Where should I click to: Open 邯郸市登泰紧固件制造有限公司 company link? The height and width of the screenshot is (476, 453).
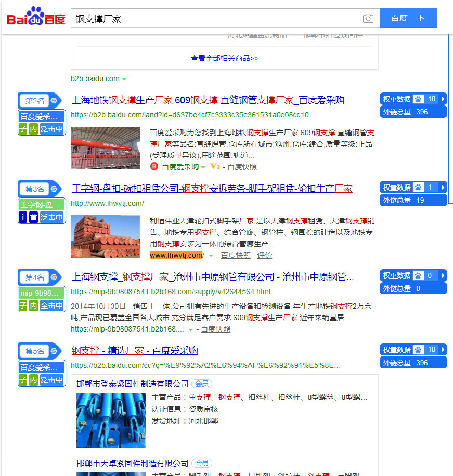click(x=133, y=384)
